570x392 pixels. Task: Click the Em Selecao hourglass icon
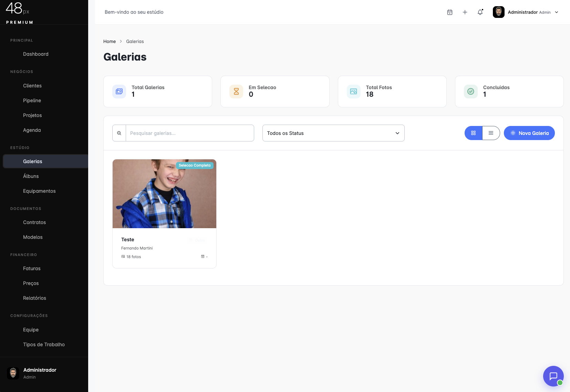[x=236, y=92]
